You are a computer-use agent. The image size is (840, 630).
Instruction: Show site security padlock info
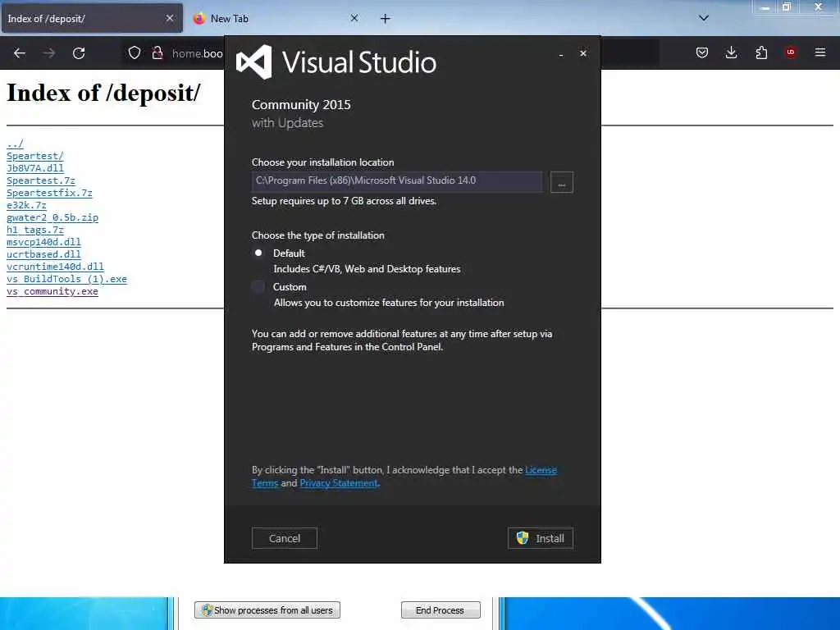[157, 52]
